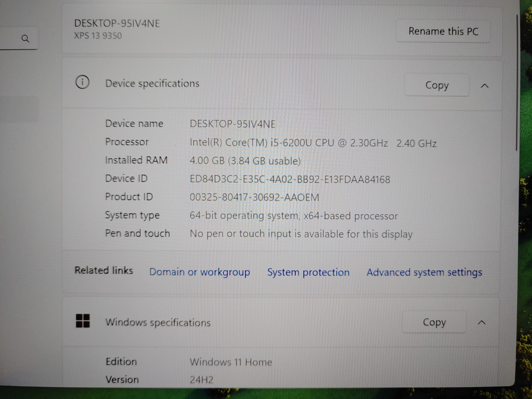Click the Windows logo icon beside Windows specifications
This screenshot has height=399, width=532.
tap(83, 321)
